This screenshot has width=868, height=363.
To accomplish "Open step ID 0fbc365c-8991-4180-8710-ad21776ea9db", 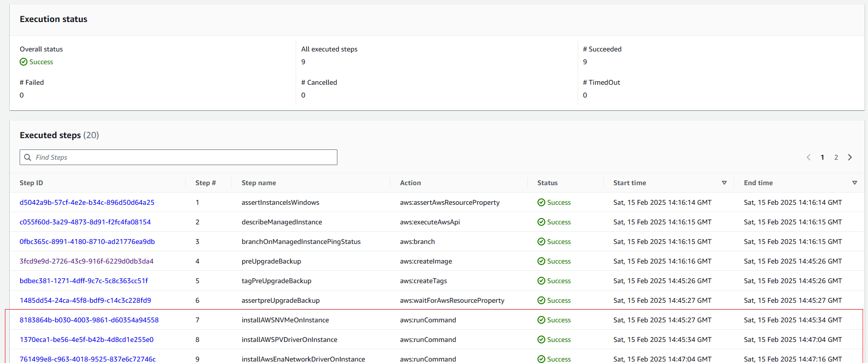I will point(87,242).
